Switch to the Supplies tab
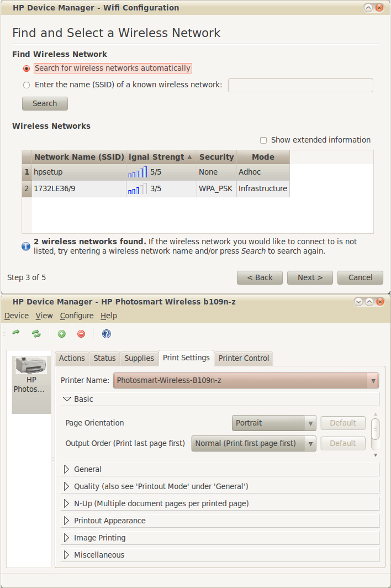The height and width of the screenshot is (588, 391). click(x=139, y=359)
